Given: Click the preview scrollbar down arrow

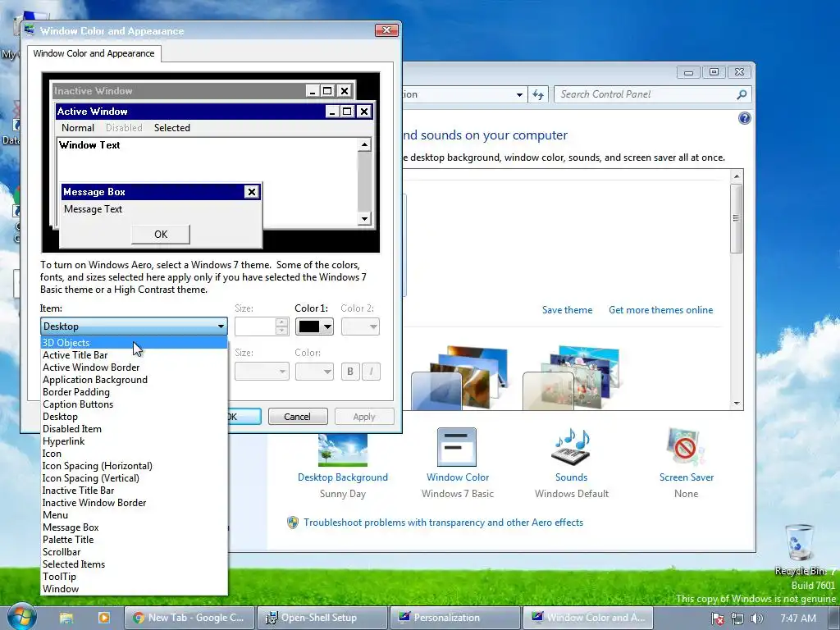Looking at the screenshot, I should 364,218.
